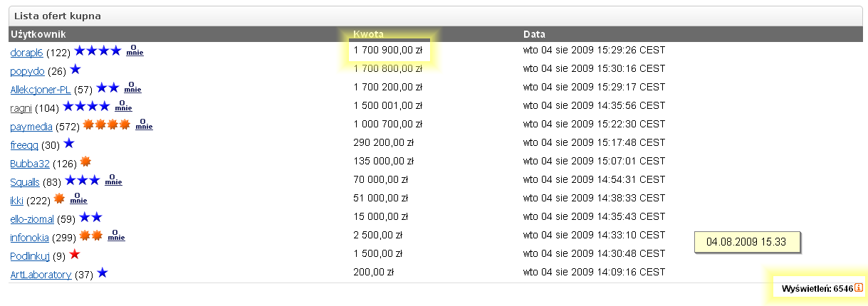Image resolution: width=868 pixels, height=306 pixels.
Task: Open the "O mnie" icon next to ragni
Action: pos(123,107)
